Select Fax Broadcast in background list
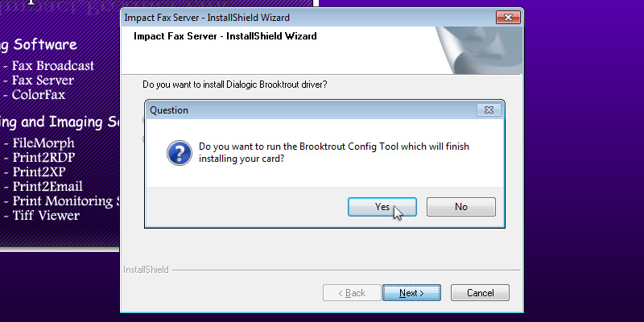644x322 pixels. (x=53, y=66)
